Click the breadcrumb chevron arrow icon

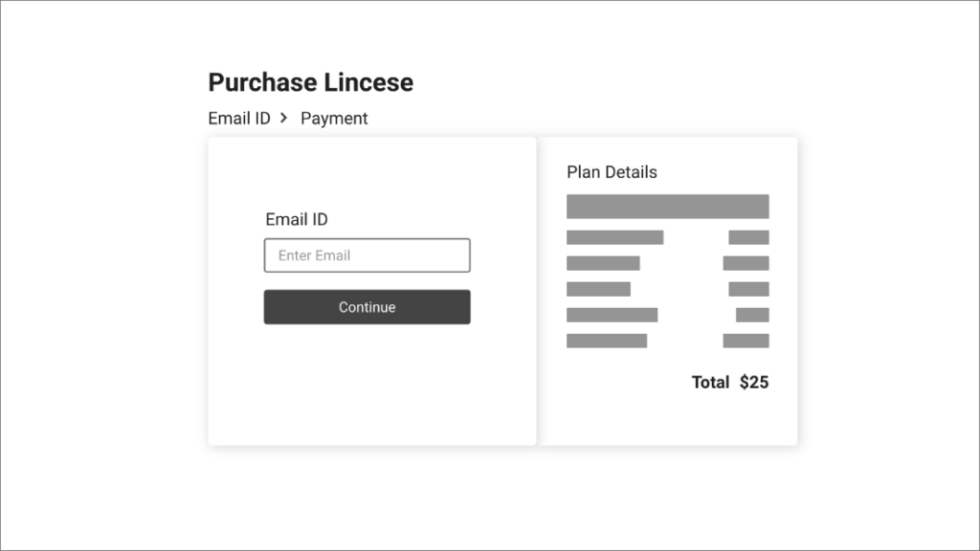[x=283, y=118]
